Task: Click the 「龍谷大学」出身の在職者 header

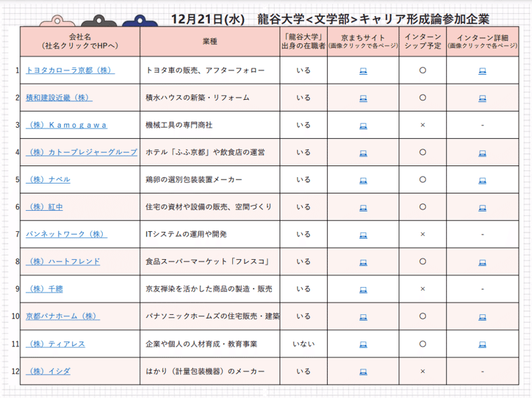Action: 303,41
